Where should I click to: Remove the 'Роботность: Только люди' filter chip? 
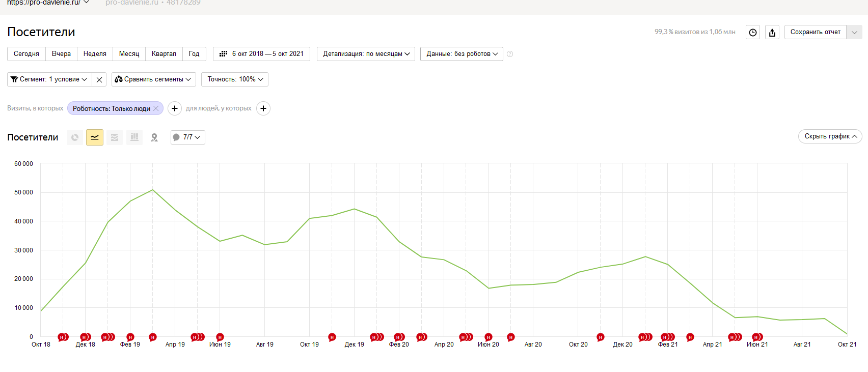click(156, 108)
